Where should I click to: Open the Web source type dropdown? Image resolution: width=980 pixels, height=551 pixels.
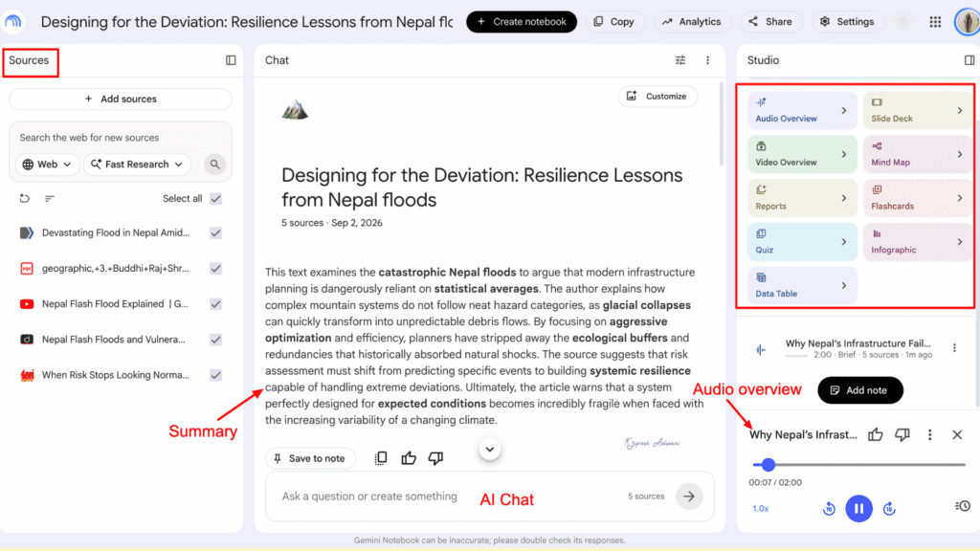coord(48,165)
